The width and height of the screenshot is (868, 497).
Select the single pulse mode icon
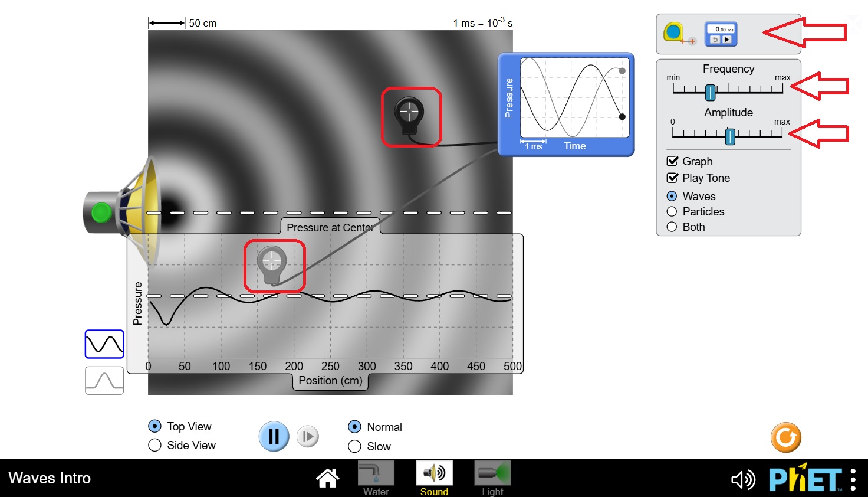click(x=104, y=381)
